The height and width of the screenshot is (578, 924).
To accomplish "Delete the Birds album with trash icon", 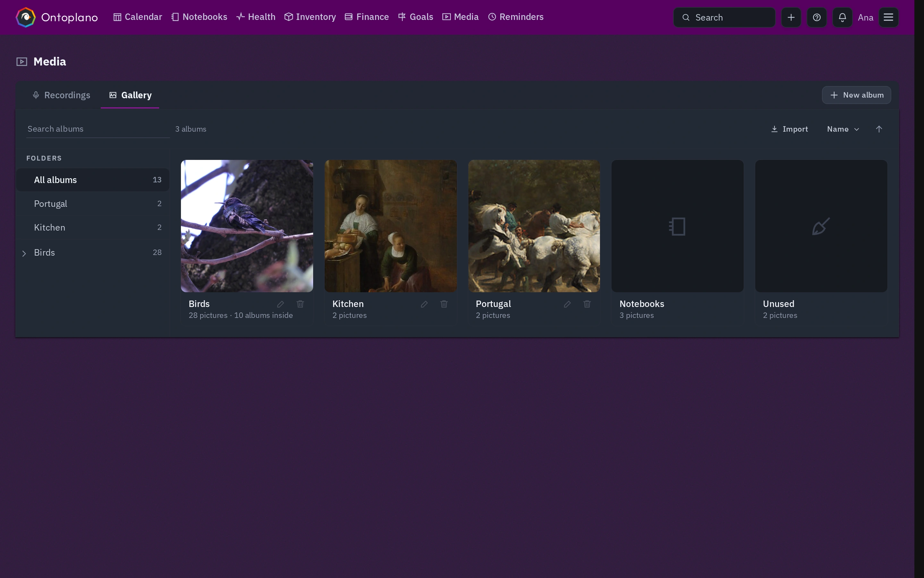I will [301, 304].
